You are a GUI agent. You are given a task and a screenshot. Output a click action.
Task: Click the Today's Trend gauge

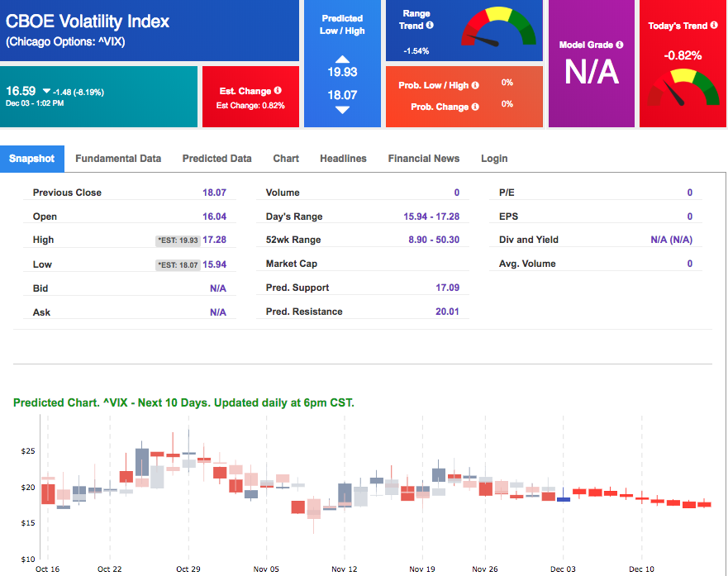[683, 88]
